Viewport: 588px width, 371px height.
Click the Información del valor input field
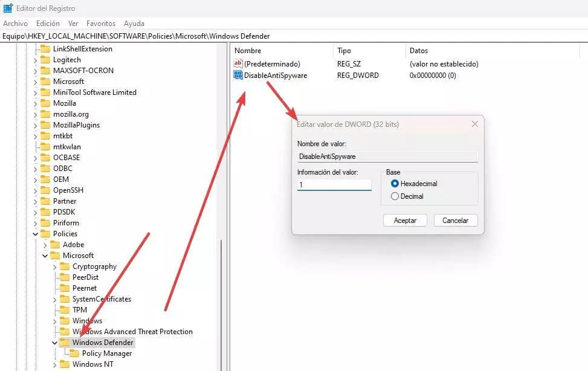(334, 184)
